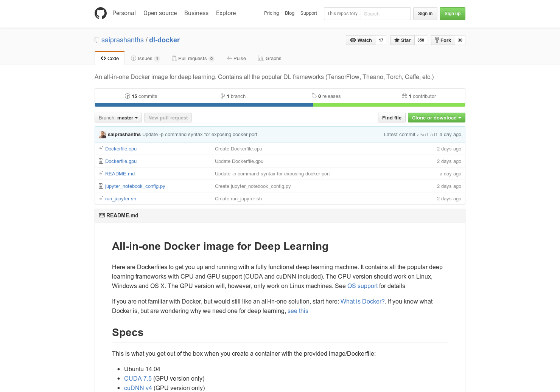This screenshot has height=392, width=560.
Task: Switch to the Graphs tab
Action: (x=269, y=58)
